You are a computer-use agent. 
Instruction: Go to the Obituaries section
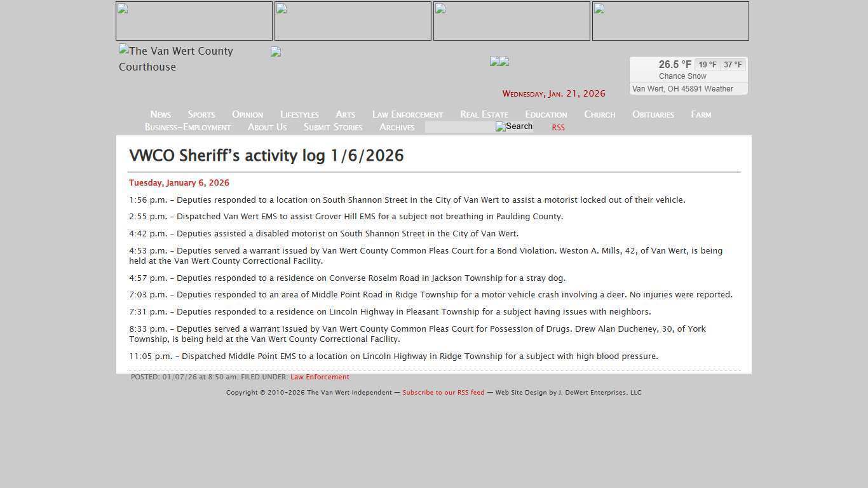pyautogui.click(x=653, y=114)
